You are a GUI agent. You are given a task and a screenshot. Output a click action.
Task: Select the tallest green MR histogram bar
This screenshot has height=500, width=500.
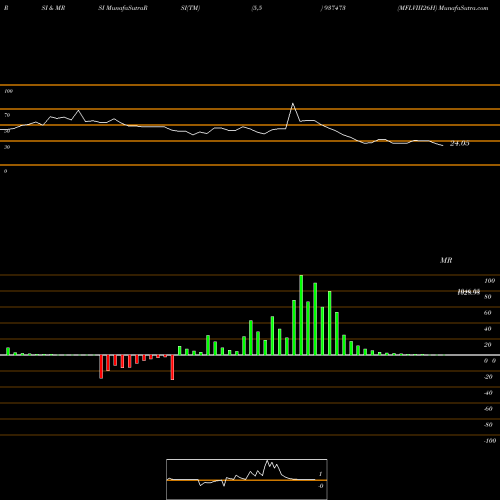pos(301,315)
